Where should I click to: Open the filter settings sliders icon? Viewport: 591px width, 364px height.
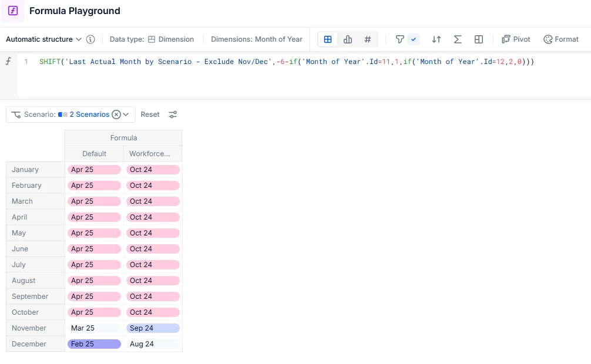[173, 114]
